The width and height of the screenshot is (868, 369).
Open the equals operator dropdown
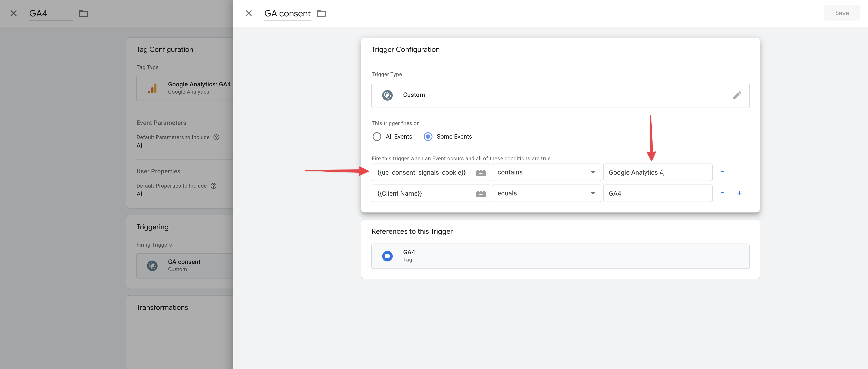click(x=546, y=193)
